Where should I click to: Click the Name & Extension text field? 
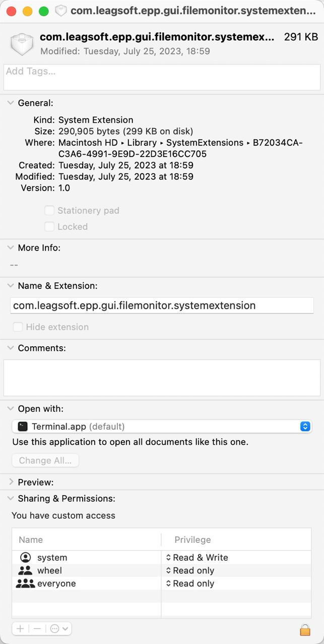pos(162,305)
